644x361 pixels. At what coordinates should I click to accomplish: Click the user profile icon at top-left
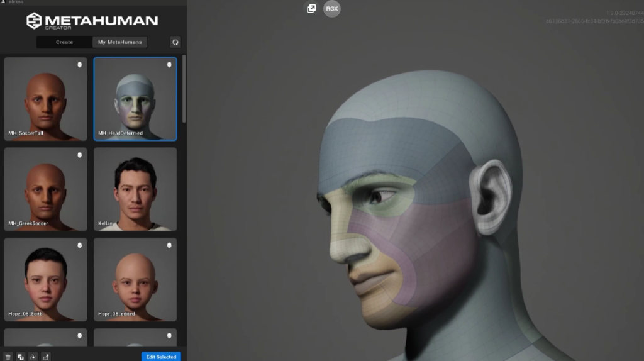pos(3,3)
